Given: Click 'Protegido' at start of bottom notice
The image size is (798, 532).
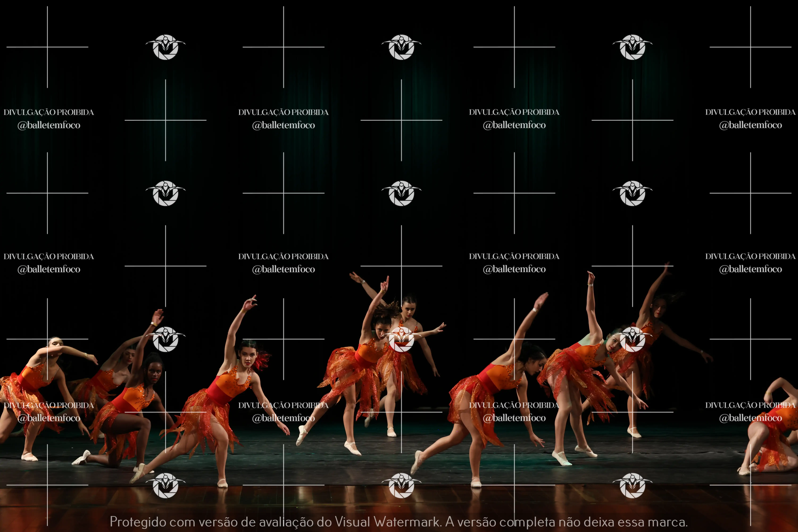Looking at the screenshot, I should click(138, 522).
